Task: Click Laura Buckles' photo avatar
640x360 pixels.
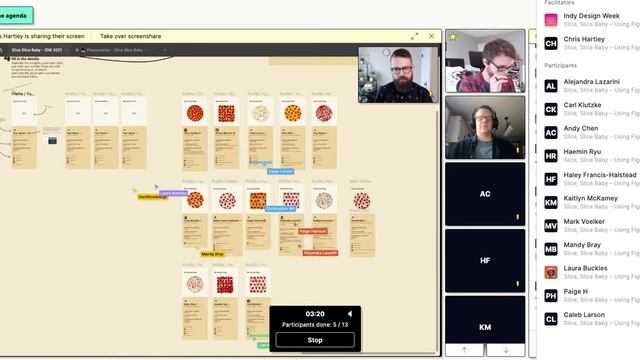Action: tap(551, 272)
